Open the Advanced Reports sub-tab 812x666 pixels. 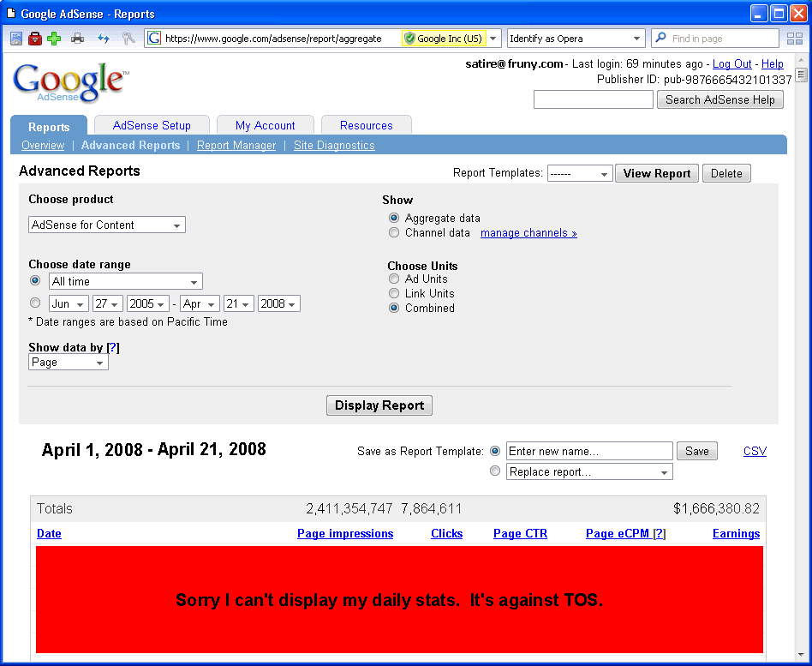pyautogui.click(x=130, y=145)
